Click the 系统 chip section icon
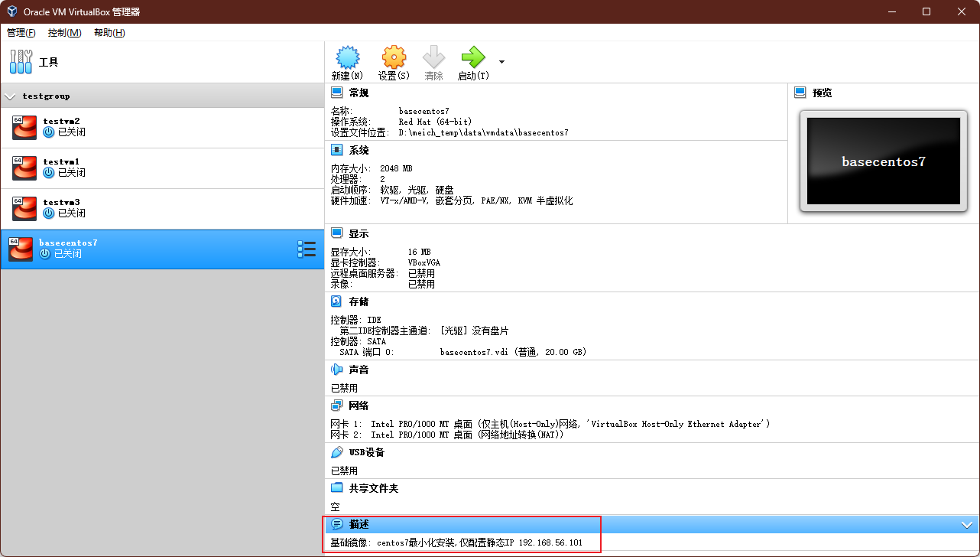The image size is (980, 557). click(x=336, y=150)
